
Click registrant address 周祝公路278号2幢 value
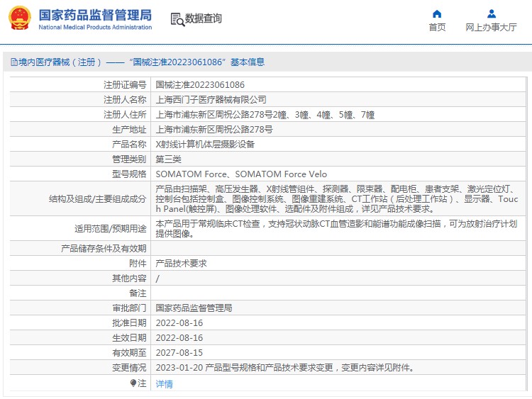coord(265,115)
